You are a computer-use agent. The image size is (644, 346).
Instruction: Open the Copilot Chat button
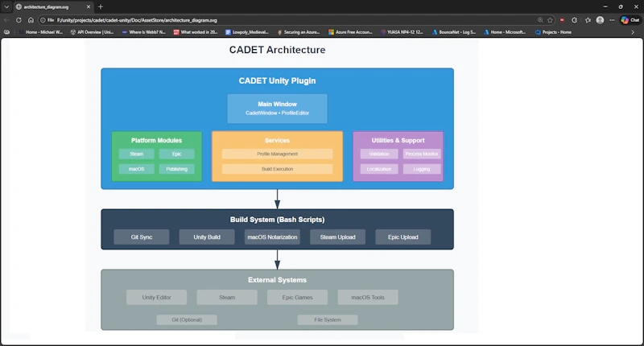pyautogui.click(x=630, y=20)
